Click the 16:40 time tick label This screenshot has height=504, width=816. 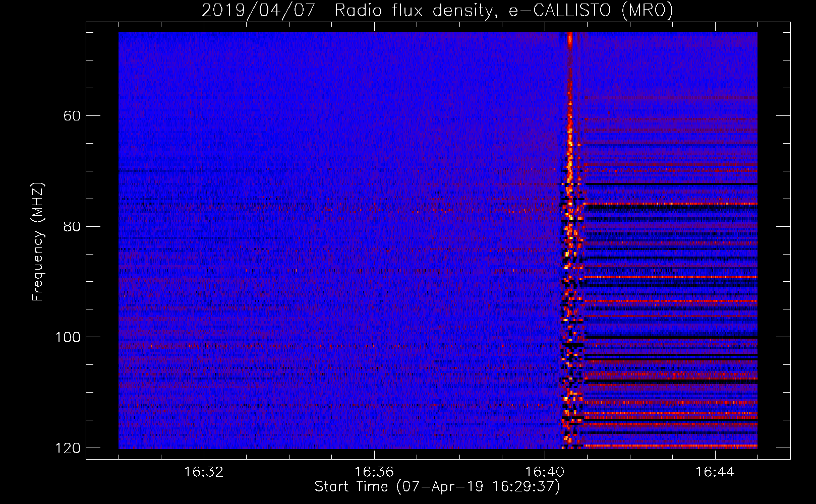tap(545, 472)
